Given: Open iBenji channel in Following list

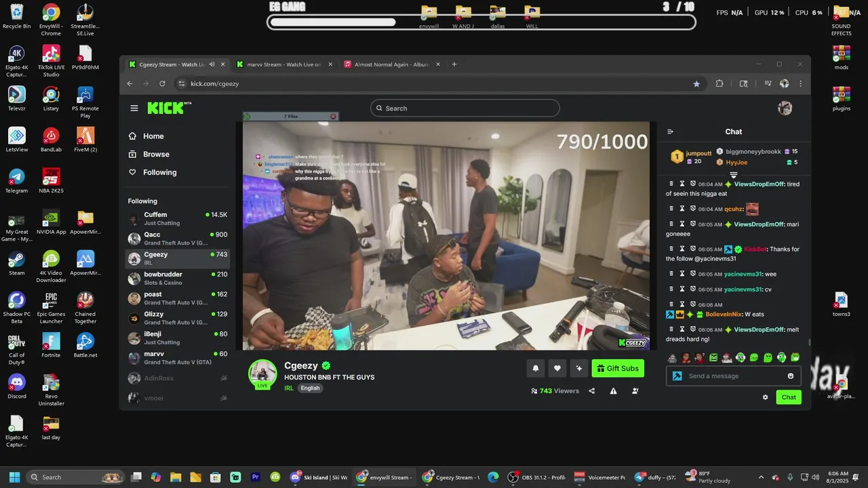Looking at the screenshot, I should point(178,338).
